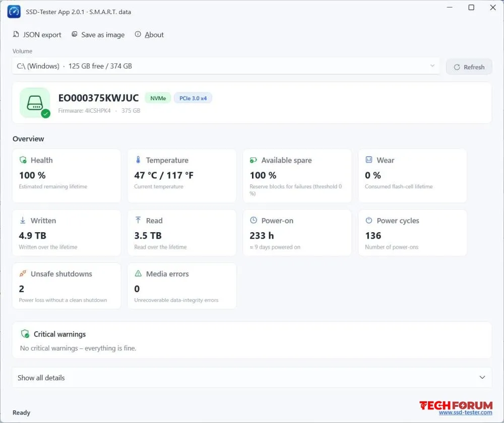Click the Media errors warning triangle icon
The height and width of the screenshot is (423, 504).
tap(138, 273)
